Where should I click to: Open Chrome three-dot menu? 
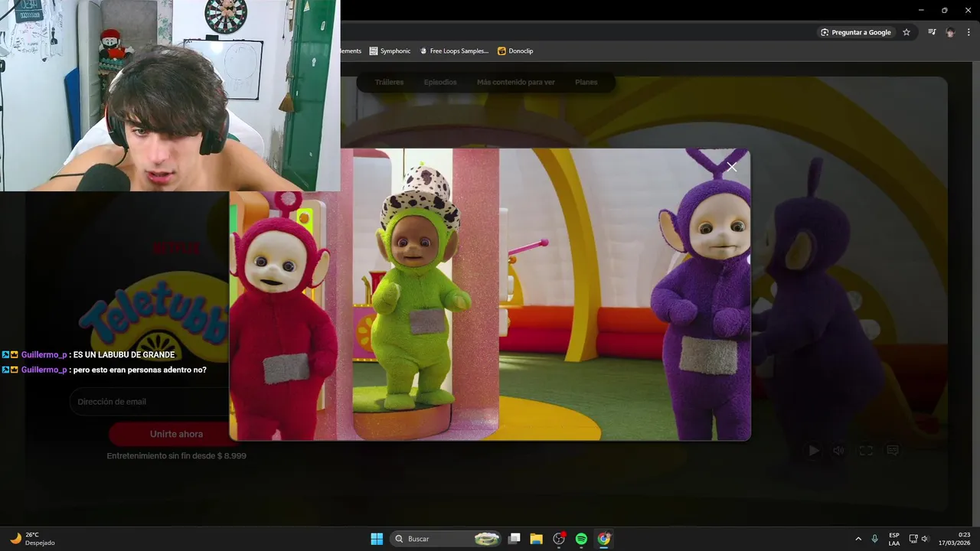[969, 32]
